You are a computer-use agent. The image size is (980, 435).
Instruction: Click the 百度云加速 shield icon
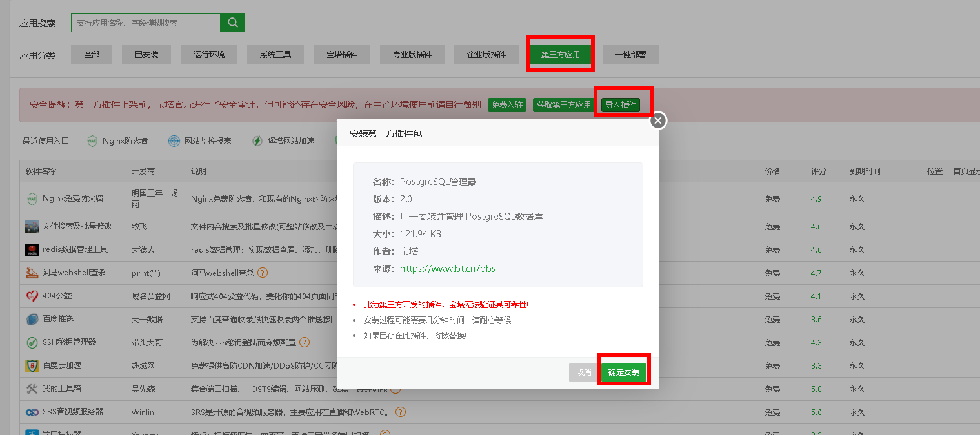(x=32, y=366)
